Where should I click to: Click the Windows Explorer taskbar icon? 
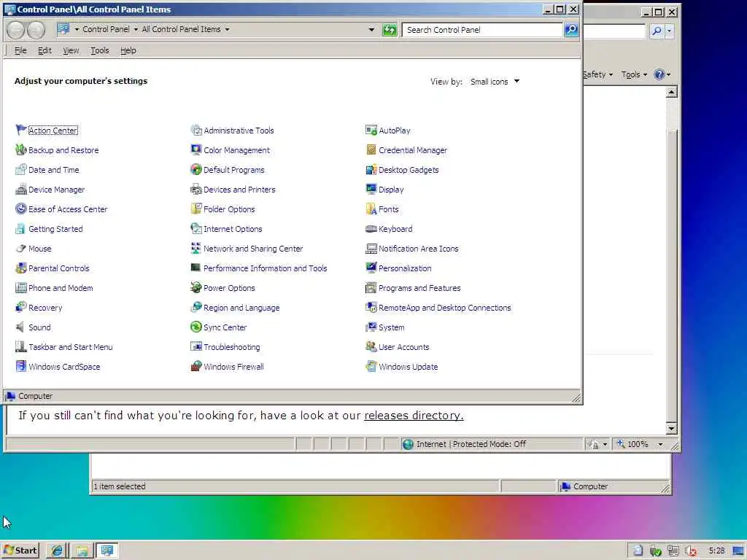(82, 551)
